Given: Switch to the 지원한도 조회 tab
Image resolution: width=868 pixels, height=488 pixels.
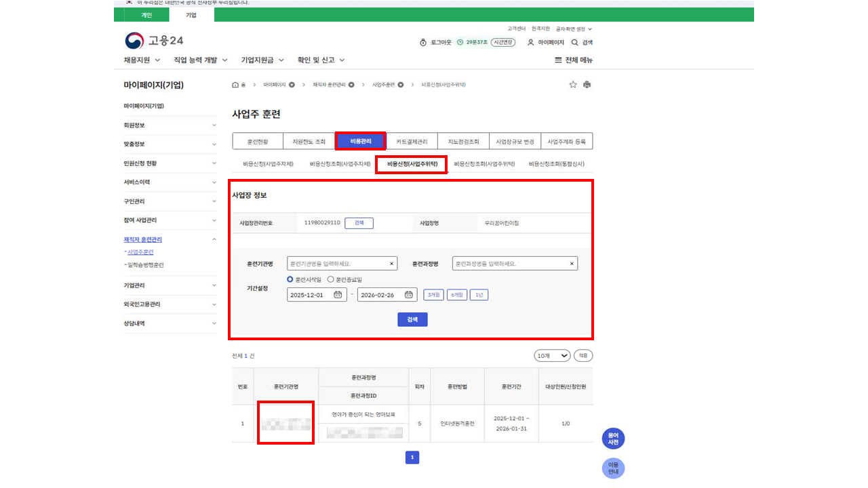Looking at the screenshot, I should (309, 142).
